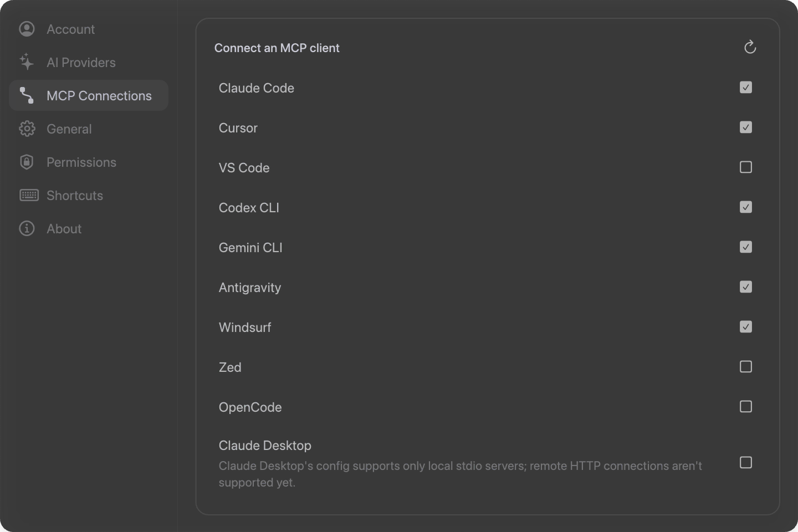798x532 pixels.
Task: Go to AI Providers settings
Action: [x=89, y=62]
